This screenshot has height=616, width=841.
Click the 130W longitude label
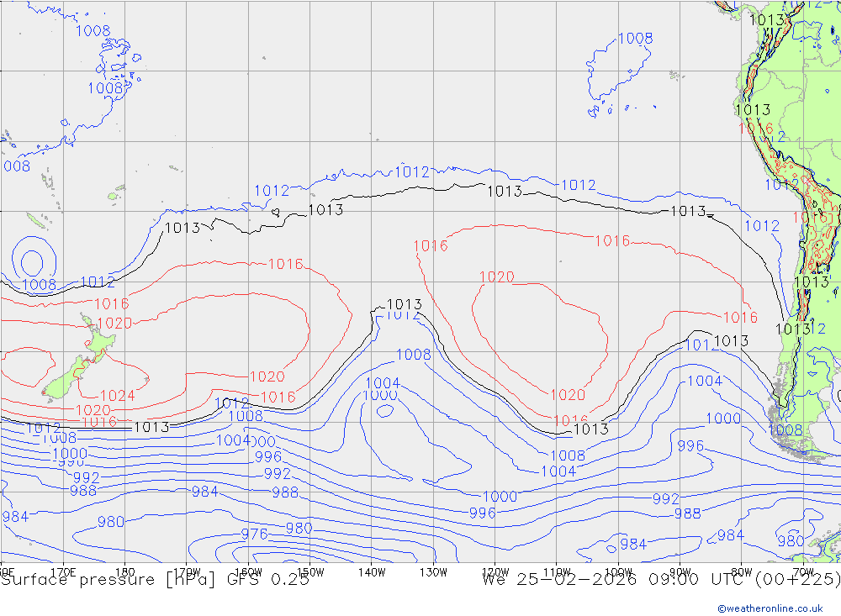point(433,572)
